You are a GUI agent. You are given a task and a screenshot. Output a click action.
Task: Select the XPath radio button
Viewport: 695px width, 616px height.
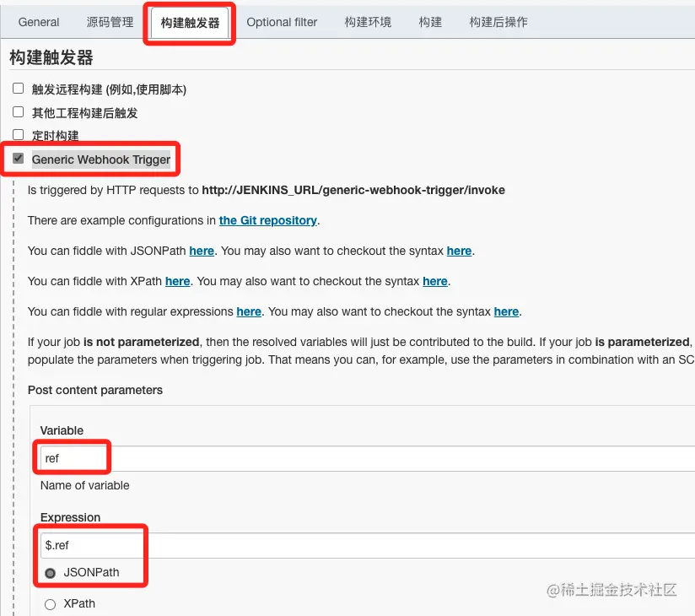coord(50,604)
